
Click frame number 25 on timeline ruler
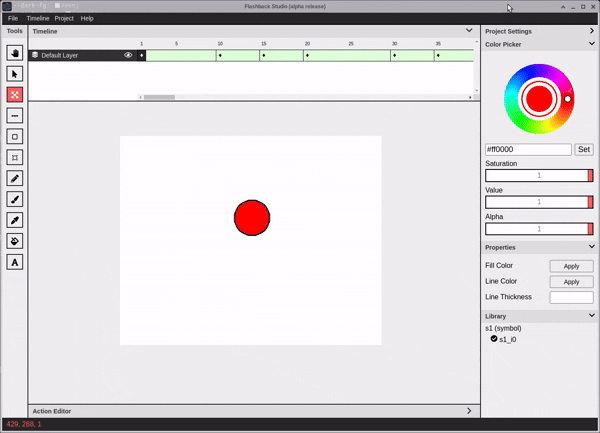351,44
